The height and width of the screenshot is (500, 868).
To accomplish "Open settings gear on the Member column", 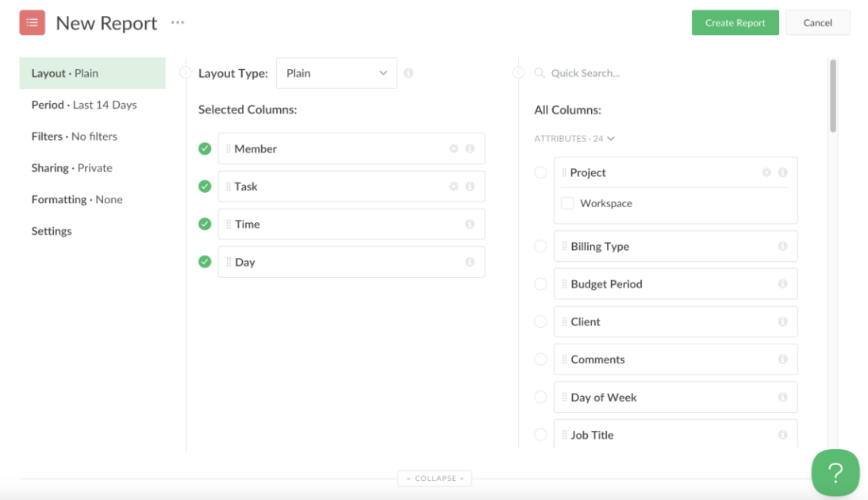I will point(453,148).
